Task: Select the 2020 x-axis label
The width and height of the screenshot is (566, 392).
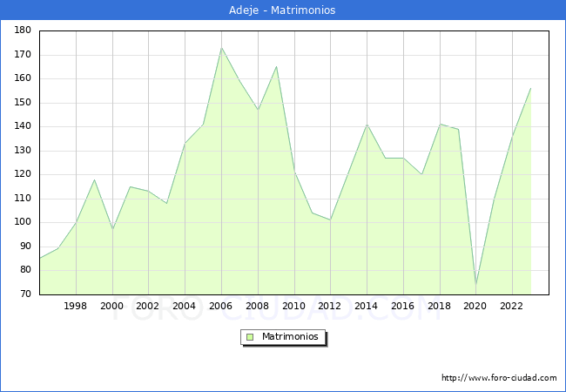Action: 475,306
